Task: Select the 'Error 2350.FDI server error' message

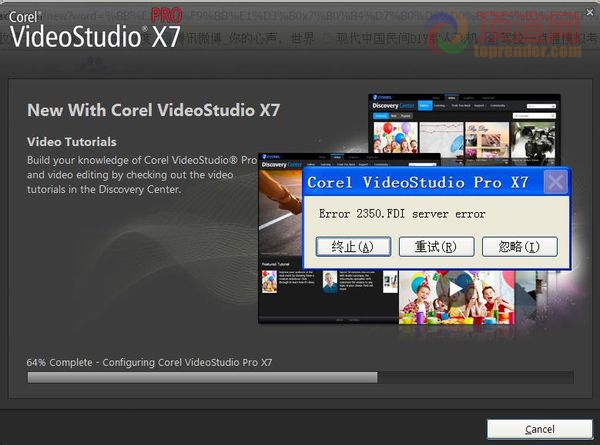Action: [402, 214]
